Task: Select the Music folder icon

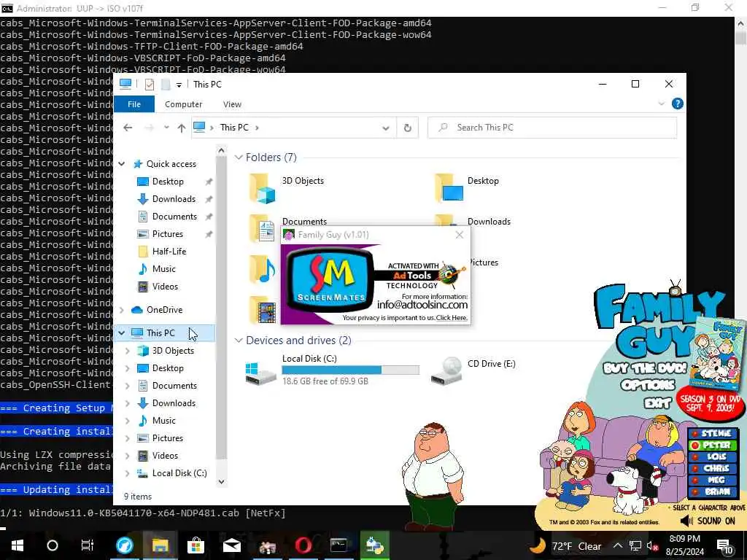Action: coord(262,270)
